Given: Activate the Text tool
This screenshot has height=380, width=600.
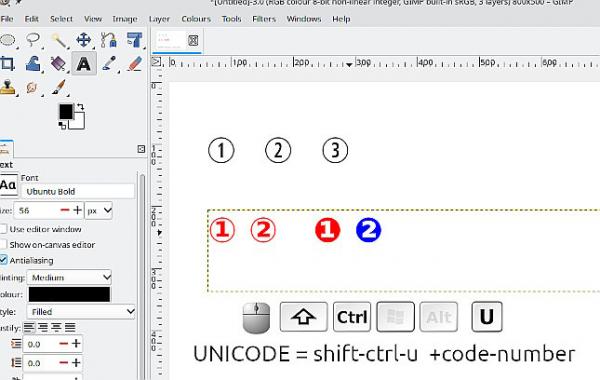Looking at the screenshot, I should 84,64.
